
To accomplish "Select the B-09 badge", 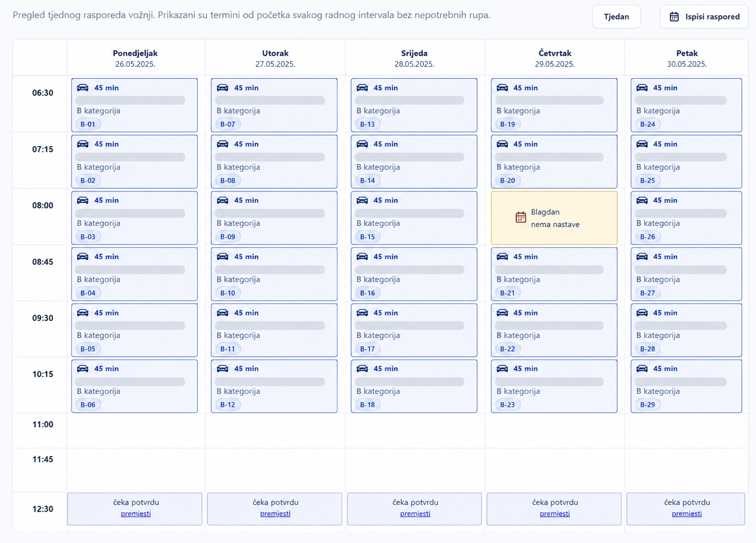I will (x=227, y=237).
